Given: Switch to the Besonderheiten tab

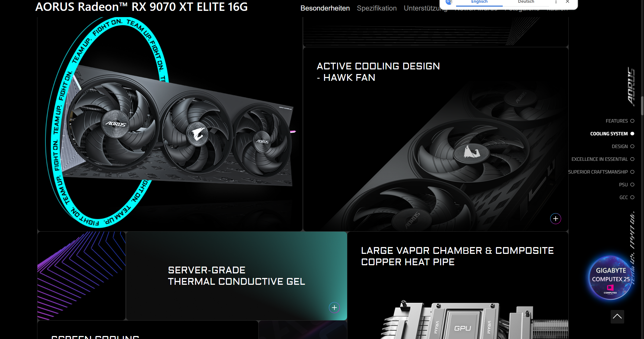Looking at the screenshot, I should [x=325, y=8].
